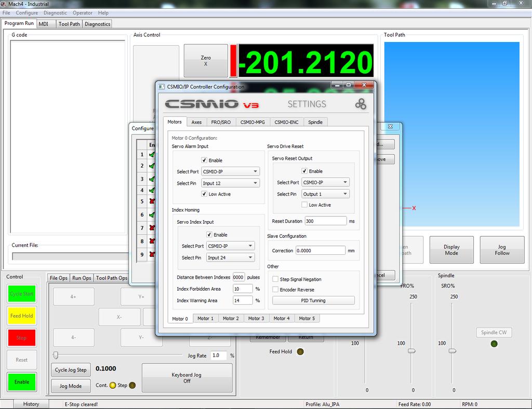Open Tool Path Ops tab
Screen dimensions: 532x409
pos(112,278)
